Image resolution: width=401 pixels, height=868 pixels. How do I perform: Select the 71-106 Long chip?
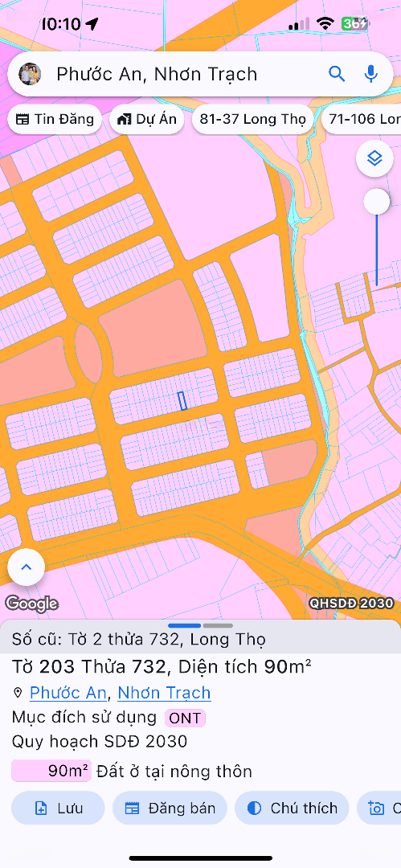(361, 119)
